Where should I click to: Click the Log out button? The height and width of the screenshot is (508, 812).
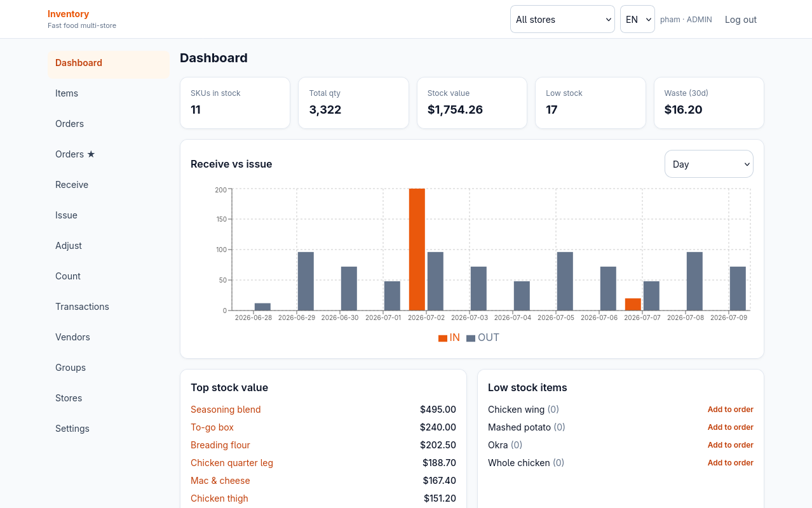point(741,20)
